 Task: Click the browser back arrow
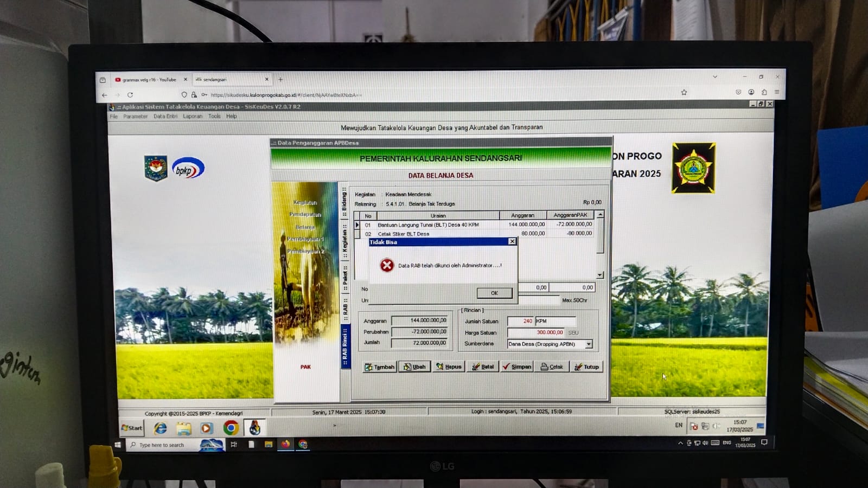[105, 95]
